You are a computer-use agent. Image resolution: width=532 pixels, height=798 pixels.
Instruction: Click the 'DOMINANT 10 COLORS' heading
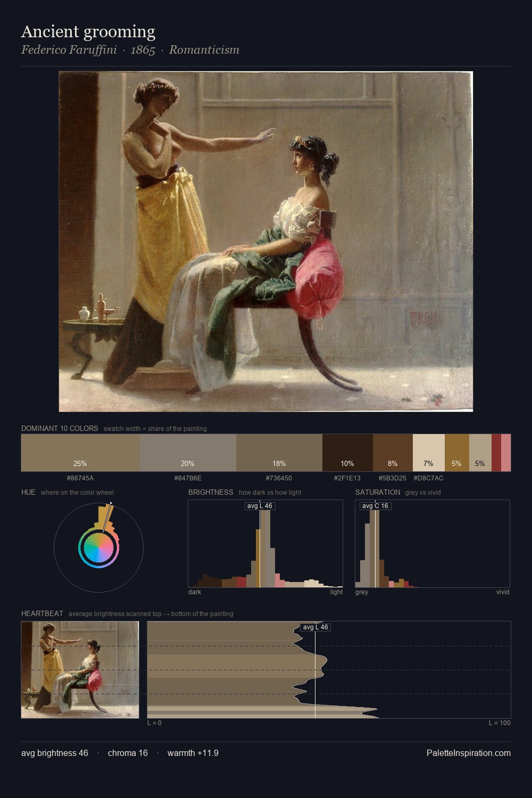[60, 428]
